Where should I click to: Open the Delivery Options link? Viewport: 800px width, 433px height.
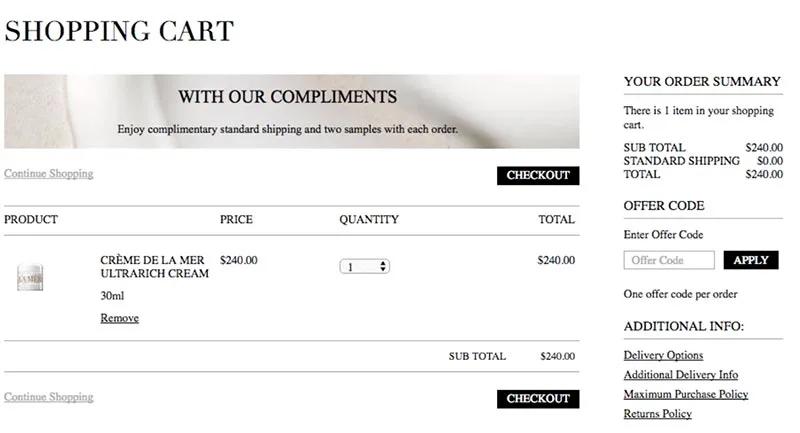point(663,355)
